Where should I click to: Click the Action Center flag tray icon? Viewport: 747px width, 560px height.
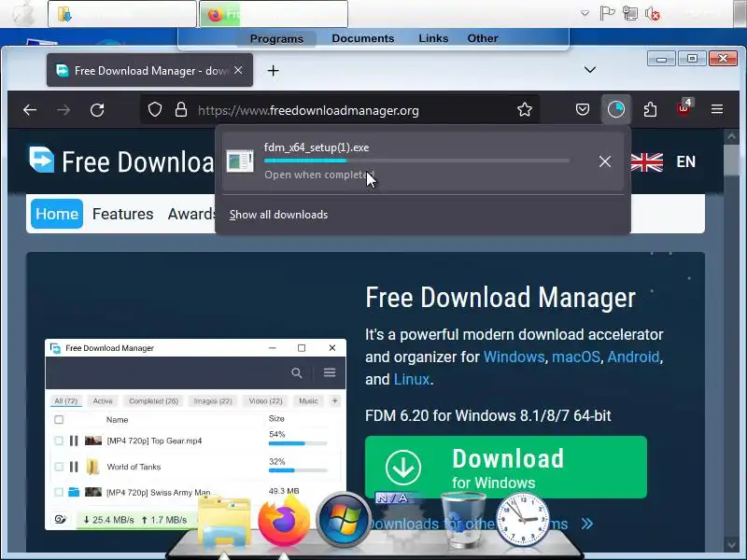607,13
